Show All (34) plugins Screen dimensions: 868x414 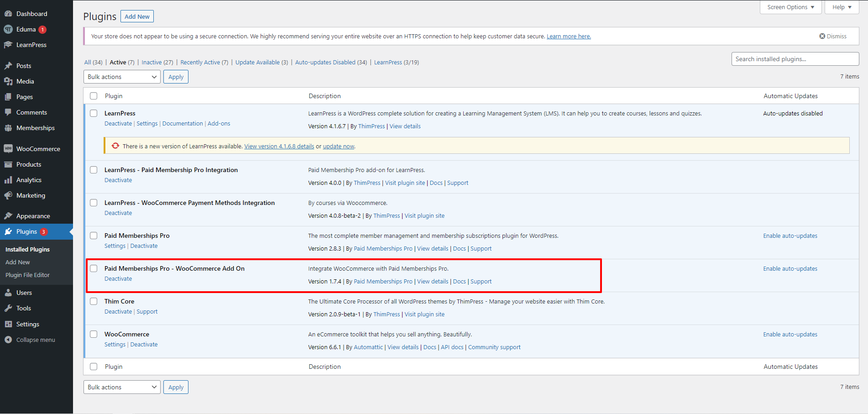pos(93,63)
